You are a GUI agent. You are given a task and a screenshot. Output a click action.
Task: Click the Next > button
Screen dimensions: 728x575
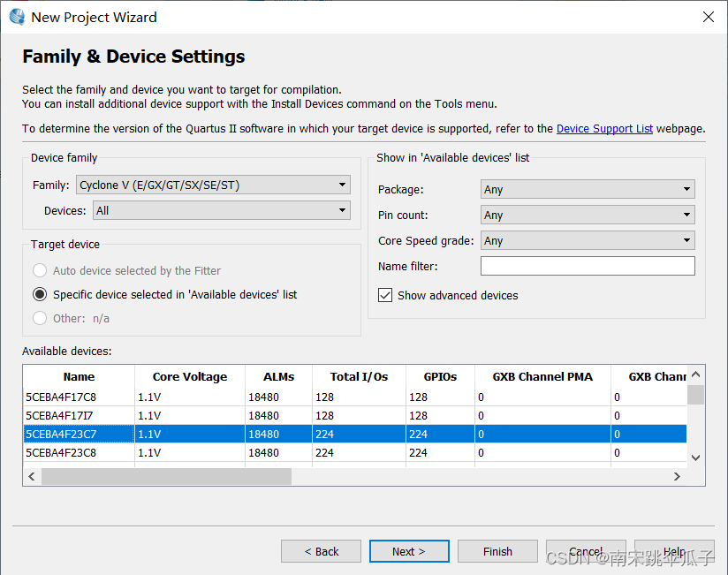409,551
